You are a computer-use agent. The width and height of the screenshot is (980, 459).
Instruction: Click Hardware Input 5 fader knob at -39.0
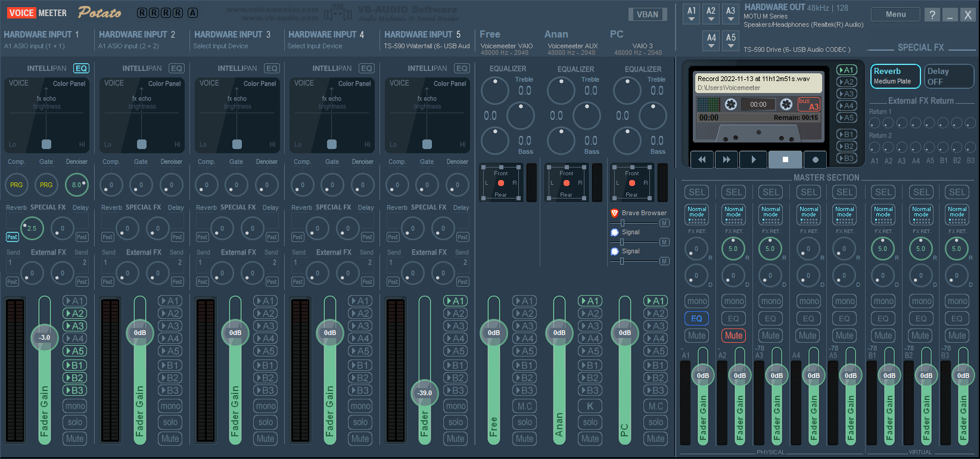pyautogui.click(x=424, y=393)
